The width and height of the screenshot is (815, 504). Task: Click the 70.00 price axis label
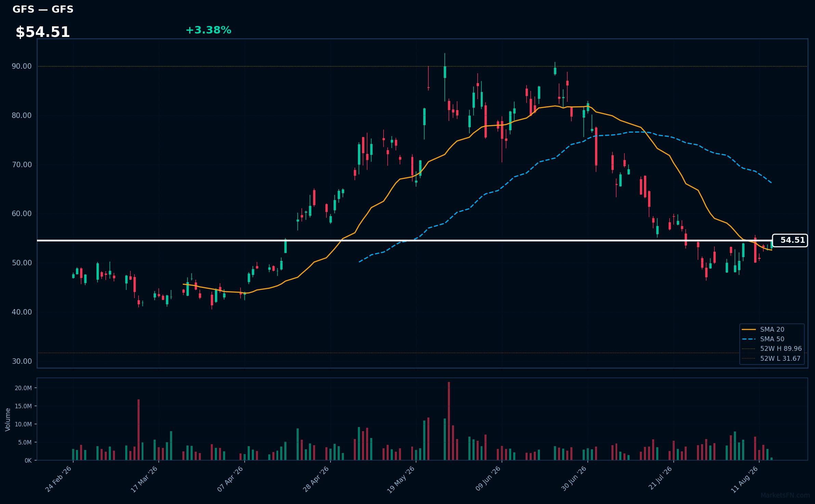click(x=22, y=165)
